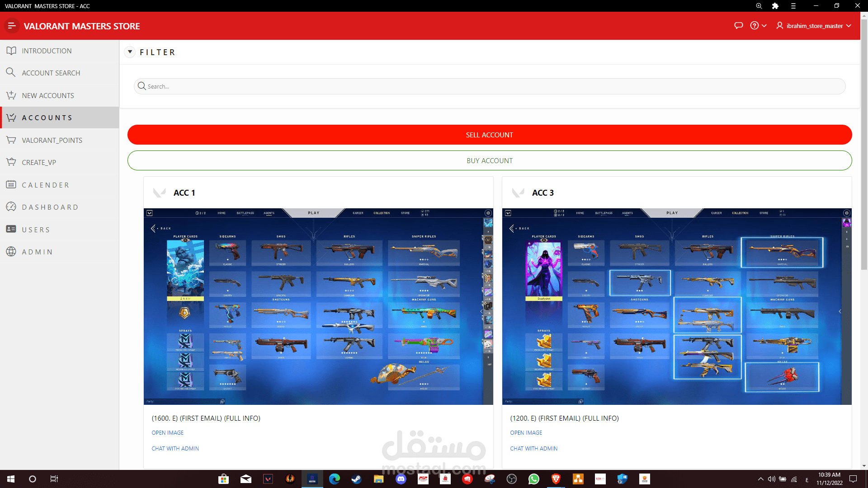This screenshot has height=488, width=868.
Task: Click the account search input field
Action: tap(489, 86)
